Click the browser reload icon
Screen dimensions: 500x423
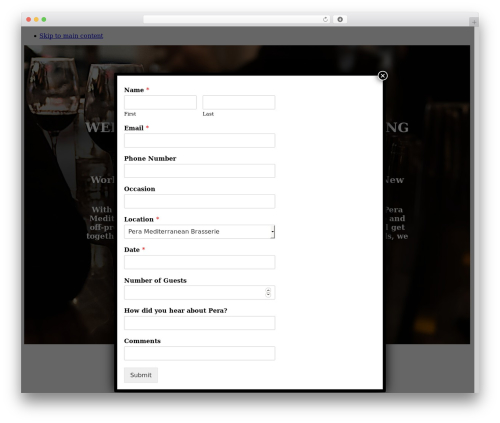(325, 19)
